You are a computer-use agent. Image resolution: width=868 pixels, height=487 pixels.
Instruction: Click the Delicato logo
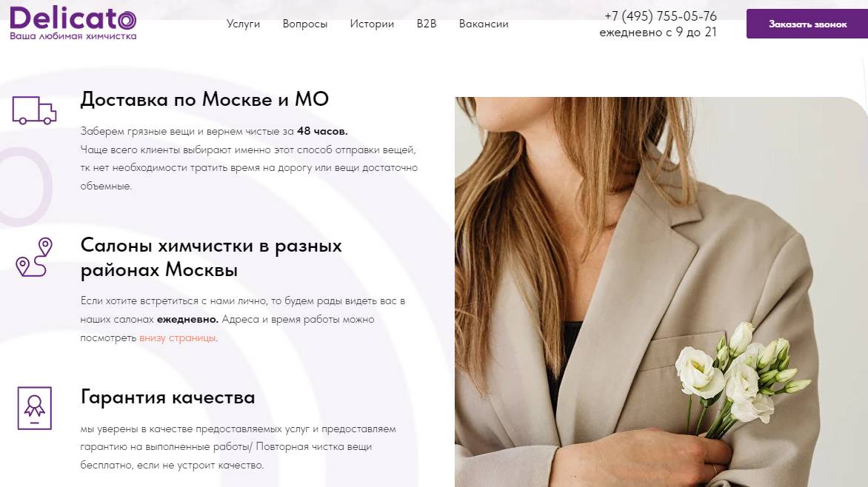coord(73,23)
